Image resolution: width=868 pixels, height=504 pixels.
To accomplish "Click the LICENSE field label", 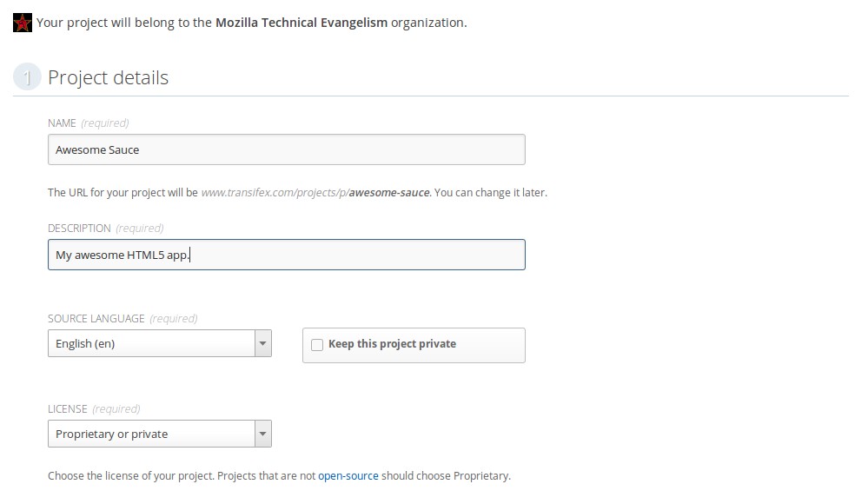I will tap(68, 408).
